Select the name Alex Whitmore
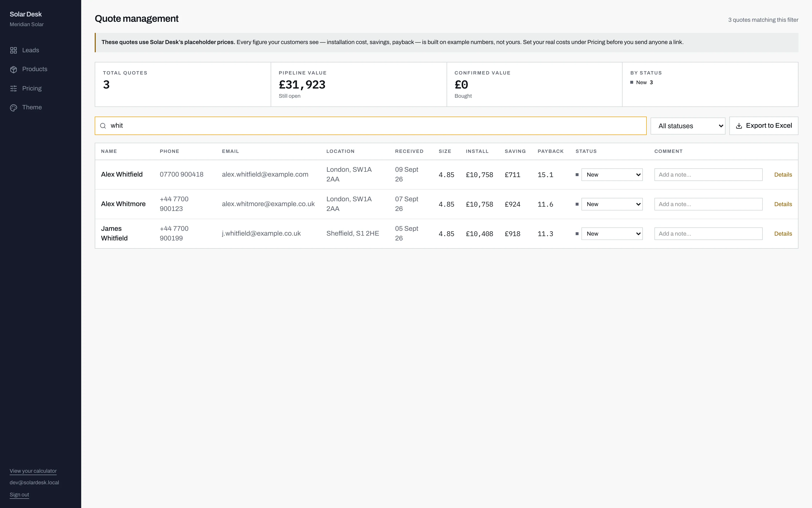 (x=123, y=204)
